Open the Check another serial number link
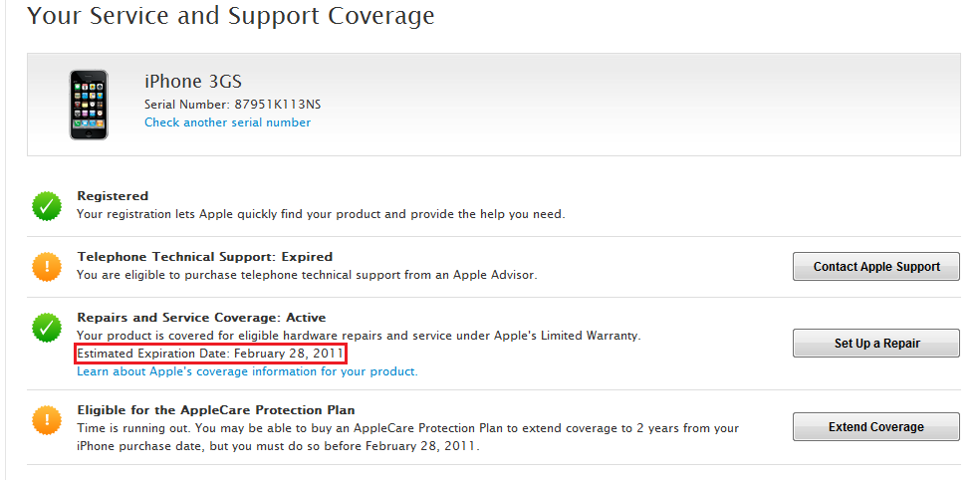This screenshot has height=480, width=980. point(227,122)
